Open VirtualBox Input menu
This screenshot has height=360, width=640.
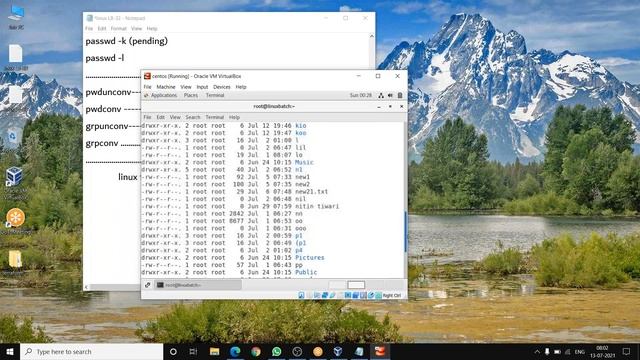pyautogui.click(x=202, y=87)
